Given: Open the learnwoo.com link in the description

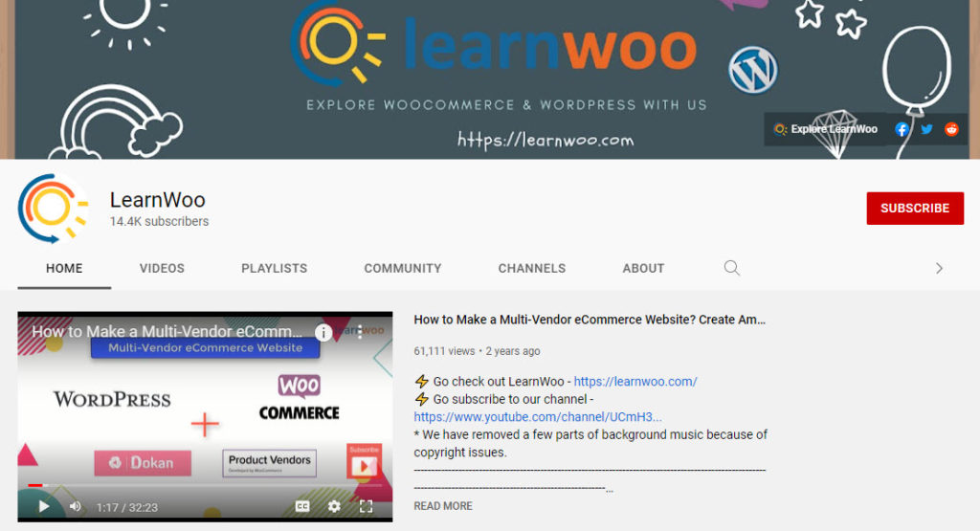Looking at the screenshot, I should [635, 382].
